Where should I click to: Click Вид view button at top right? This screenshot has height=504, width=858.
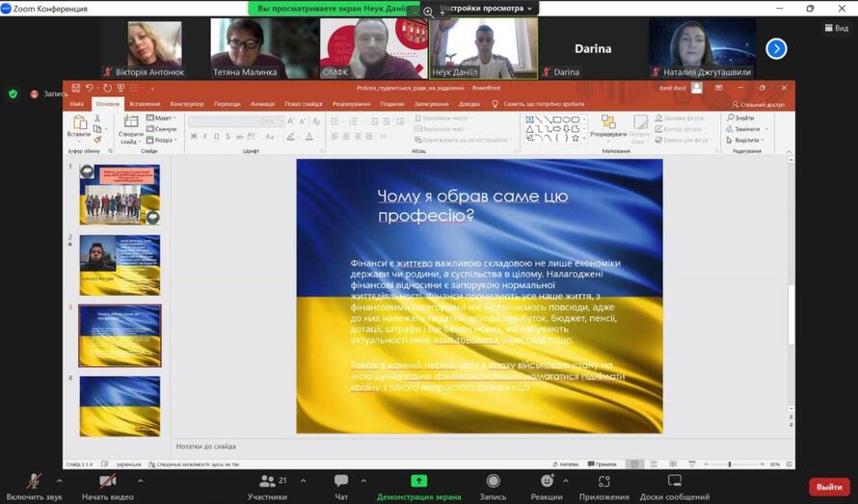click(x=836, y=28)
